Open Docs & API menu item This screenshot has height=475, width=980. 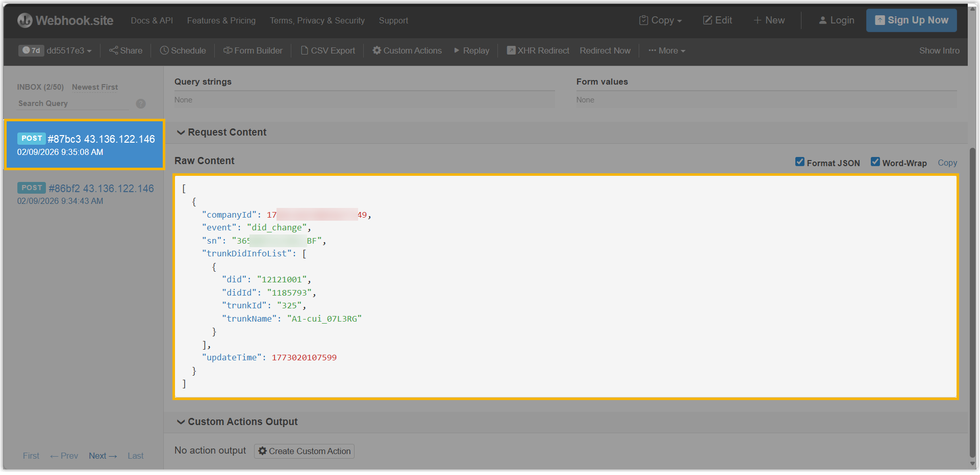[152, 20]
